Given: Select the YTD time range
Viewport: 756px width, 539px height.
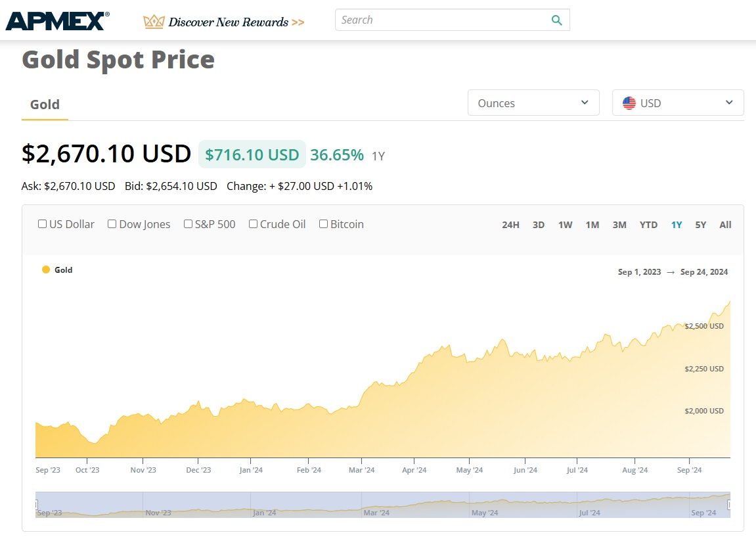Looking at the screenshot, I should coord(648,225).
